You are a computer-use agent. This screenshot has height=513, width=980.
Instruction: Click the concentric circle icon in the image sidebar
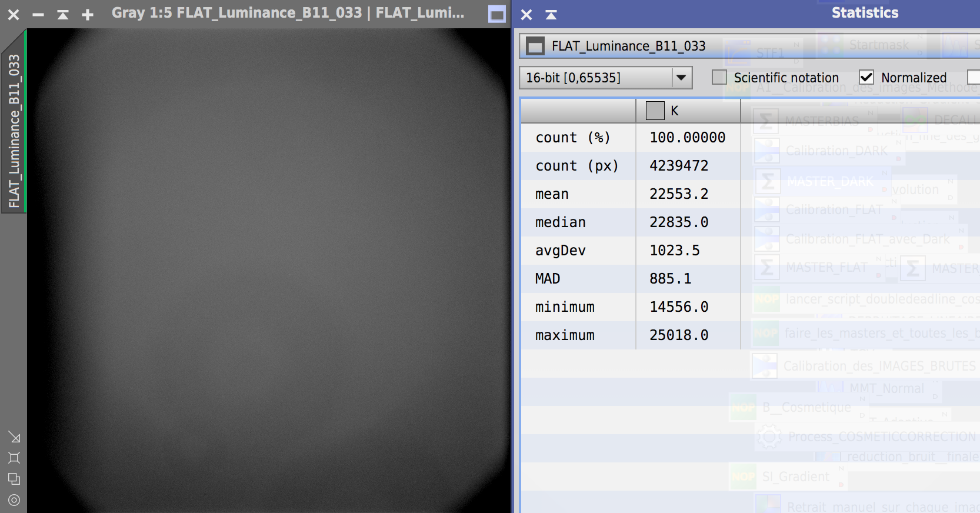point(14,500)
